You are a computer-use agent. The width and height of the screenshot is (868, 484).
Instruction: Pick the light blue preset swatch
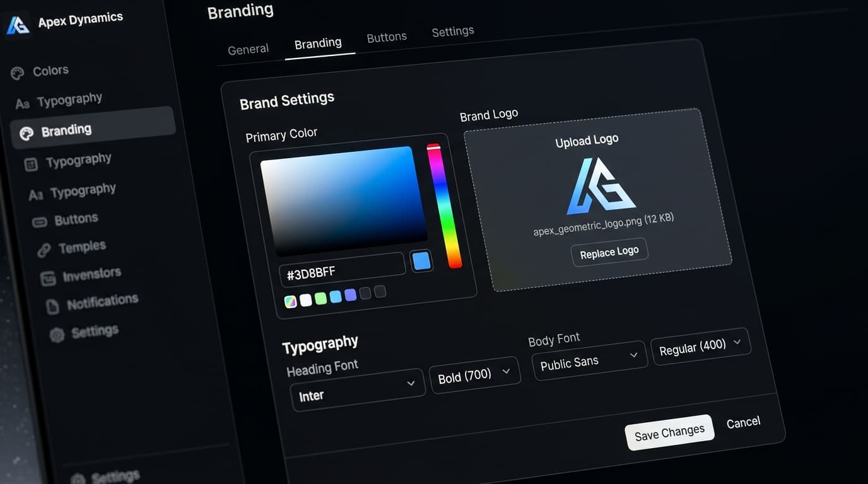pyautogui.click(x=336, y=296)
